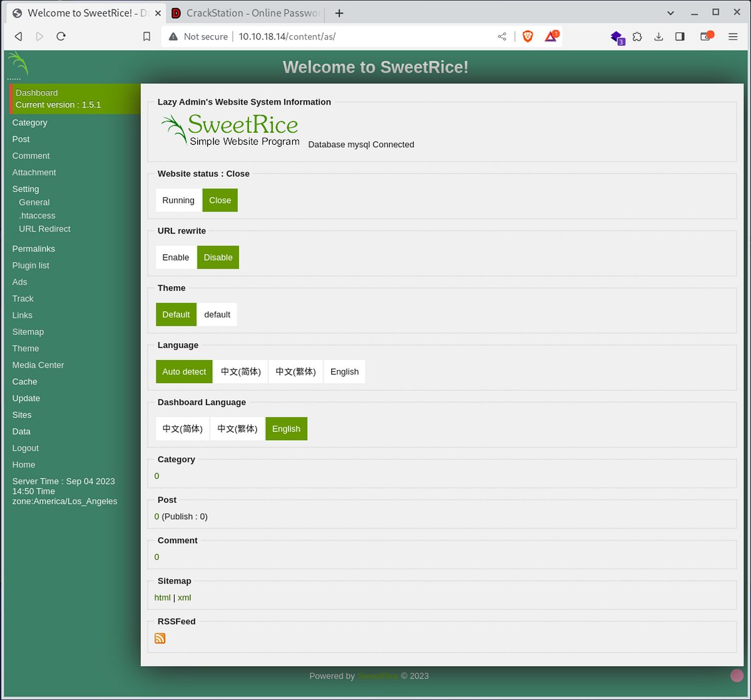Expand Setting in sidebar menu
Screen dimensions: 751x700
tap(26, 189)
